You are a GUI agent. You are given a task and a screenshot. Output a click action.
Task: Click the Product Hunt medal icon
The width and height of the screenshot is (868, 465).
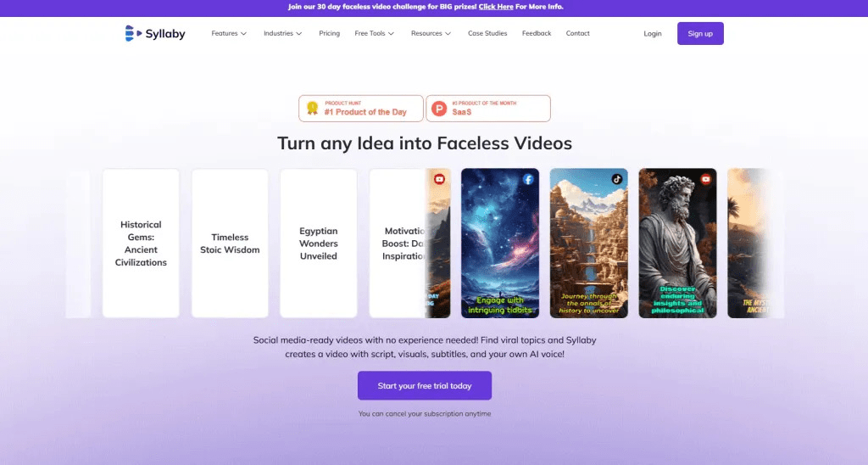click(x=312, y=108)
